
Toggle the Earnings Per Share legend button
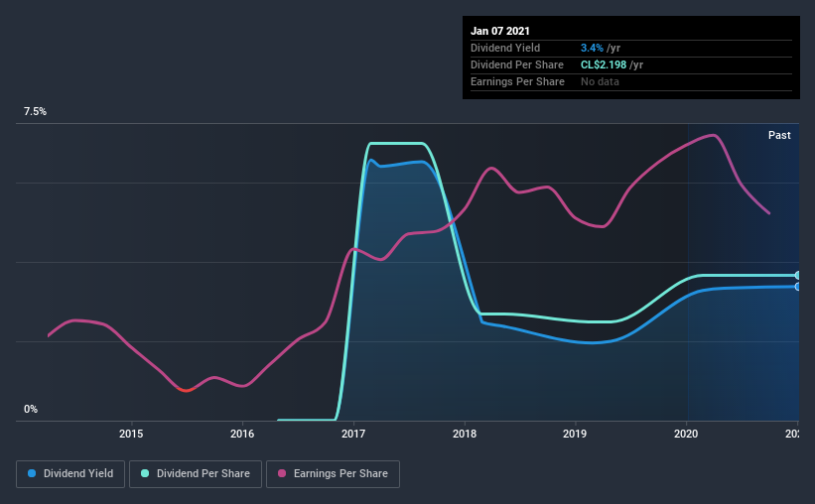(333, 474)
